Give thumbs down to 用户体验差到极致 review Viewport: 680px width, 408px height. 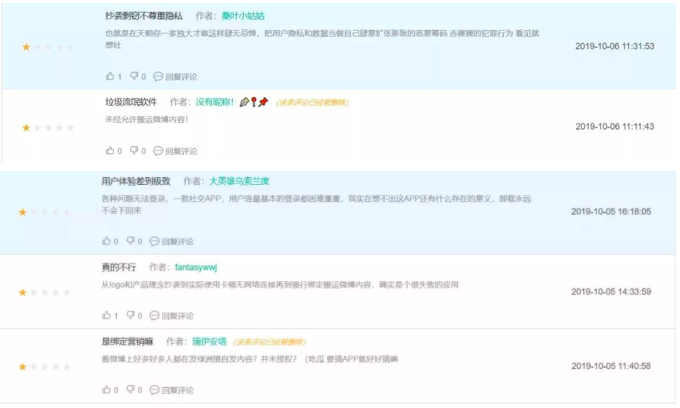click(130, 241)
